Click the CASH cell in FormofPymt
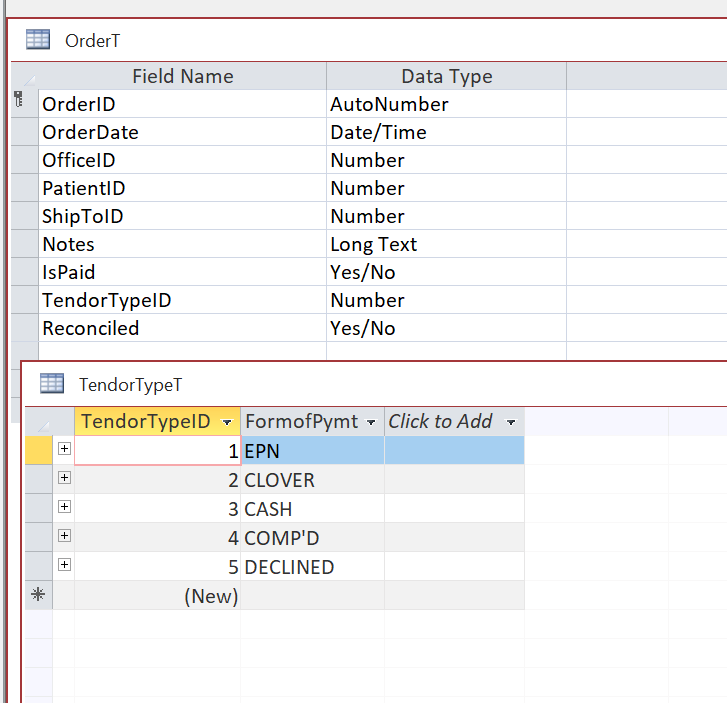This screenshot has height=703, width=727. pyautogui.click(x=312, y=508)
